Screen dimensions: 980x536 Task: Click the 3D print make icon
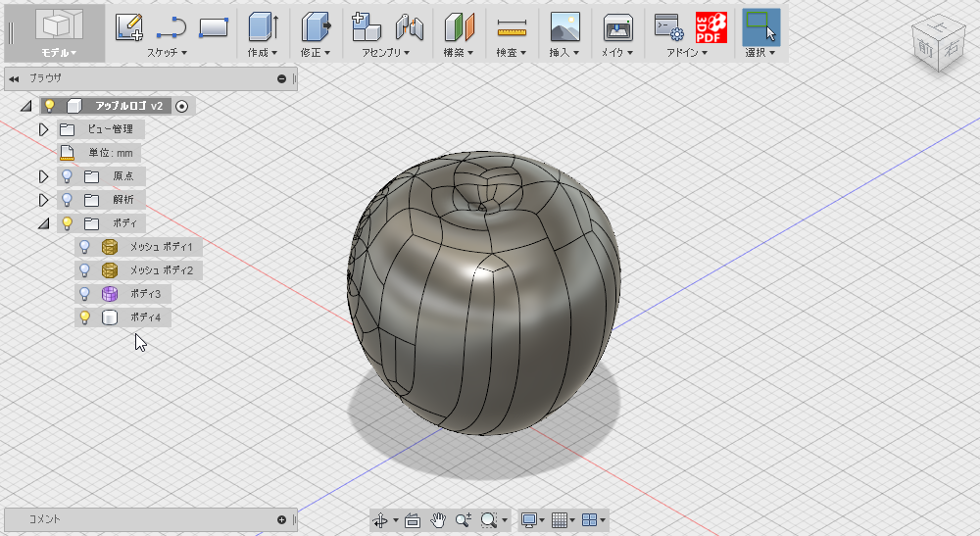tap(618, 28)
